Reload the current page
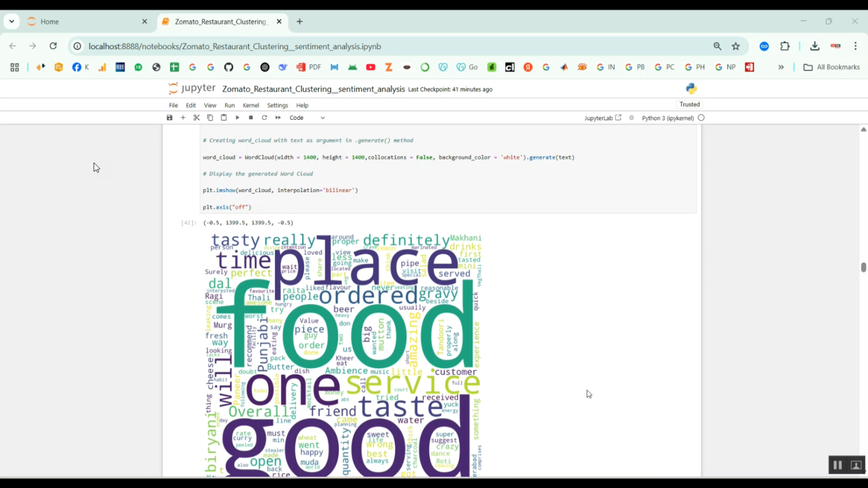This screenshot has height=488, width=868. (x=53, y=46)
